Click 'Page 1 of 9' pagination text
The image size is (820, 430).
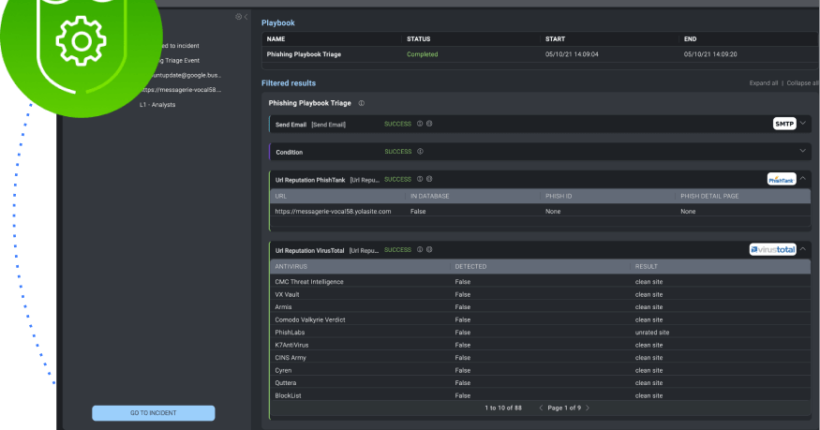tap(564, 408)
